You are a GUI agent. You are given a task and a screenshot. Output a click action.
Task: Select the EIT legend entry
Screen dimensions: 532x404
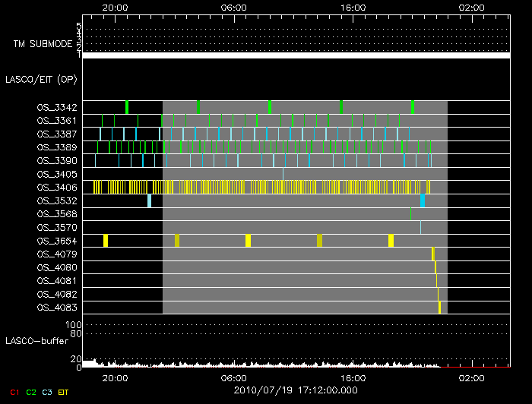pyautogui.click(x=63, y=392)
